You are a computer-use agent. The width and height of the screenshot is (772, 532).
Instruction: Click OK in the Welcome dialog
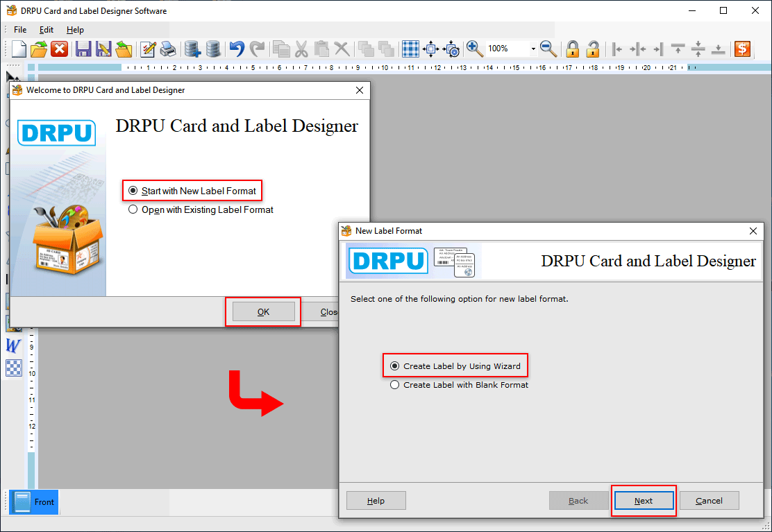tap(263, 311)
